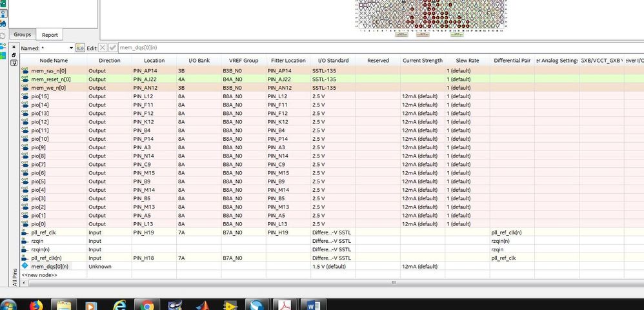Select fitter location cell PIN_K12

[x=288, y=121]
